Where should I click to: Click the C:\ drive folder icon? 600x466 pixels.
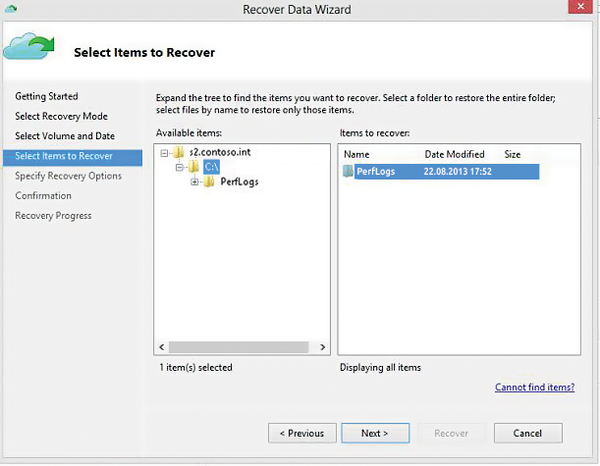tap(193, 167)
